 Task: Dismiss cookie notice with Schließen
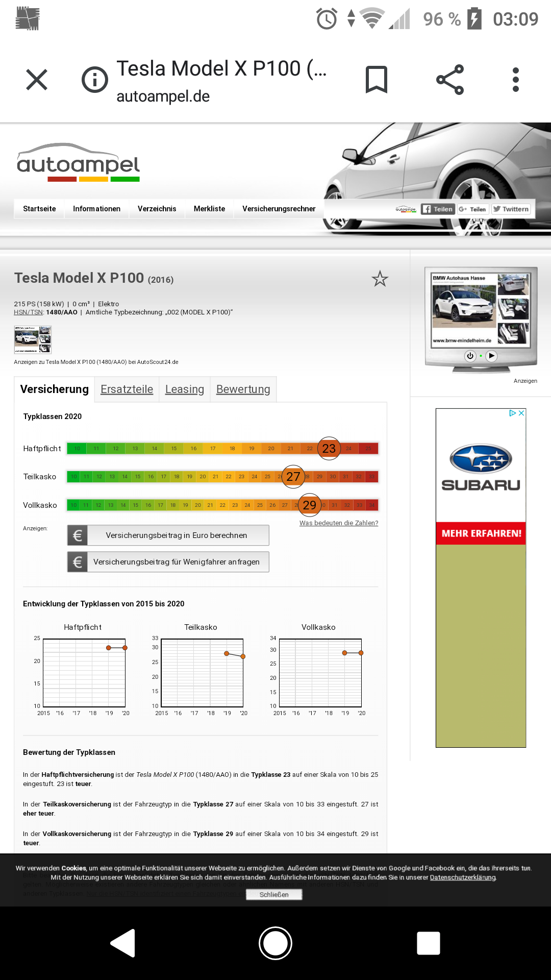pos(274,895)
